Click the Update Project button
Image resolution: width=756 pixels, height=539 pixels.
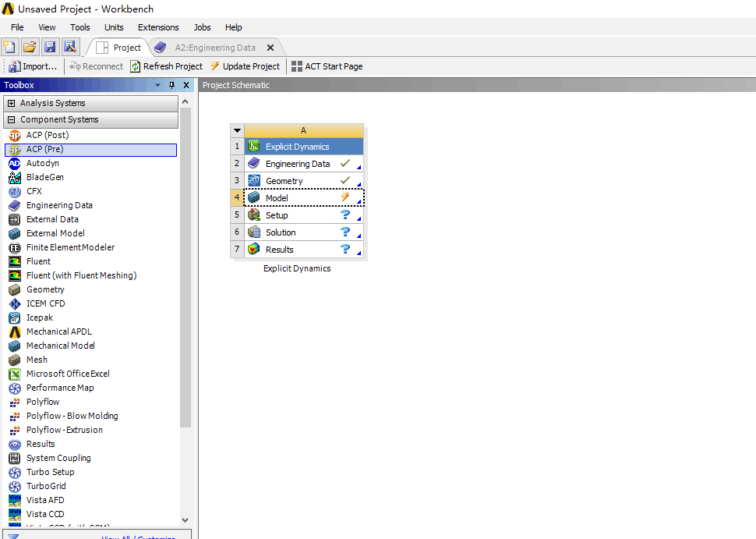point(245,66)
